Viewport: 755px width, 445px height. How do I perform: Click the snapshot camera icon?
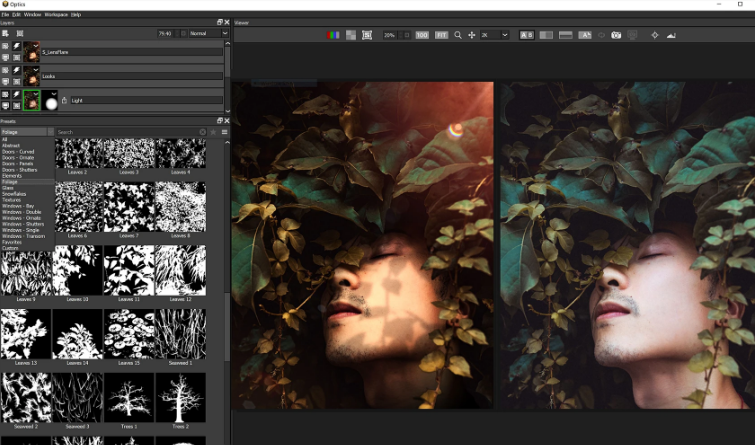616,35
